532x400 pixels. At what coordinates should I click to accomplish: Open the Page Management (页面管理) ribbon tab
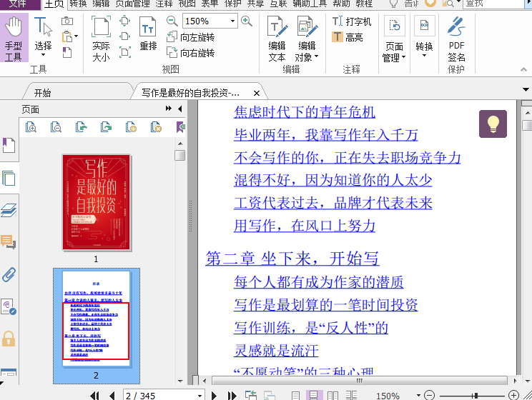(132, 4)
